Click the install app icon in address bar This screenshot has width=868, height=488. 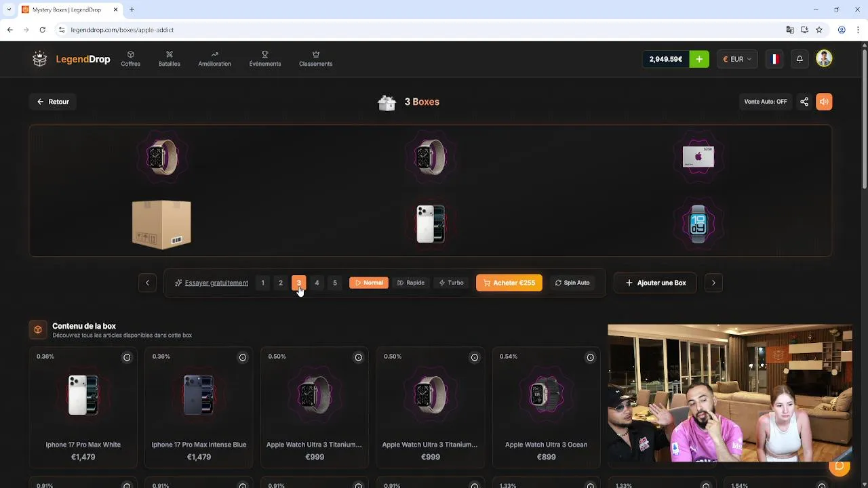(x=804, y=30)
